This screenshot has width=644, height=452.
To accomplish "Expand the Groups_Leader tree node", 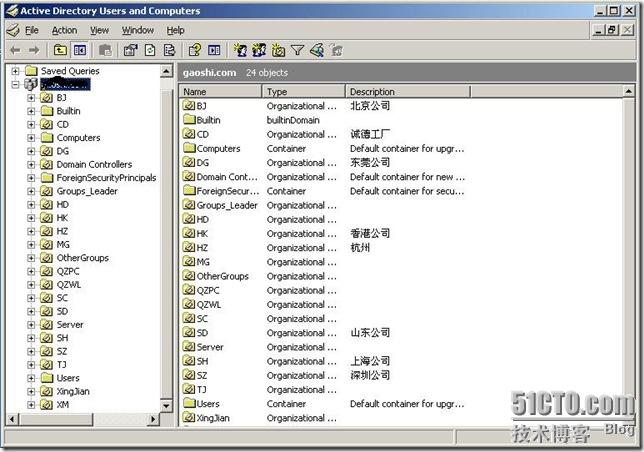I will (x=31, y=191).
